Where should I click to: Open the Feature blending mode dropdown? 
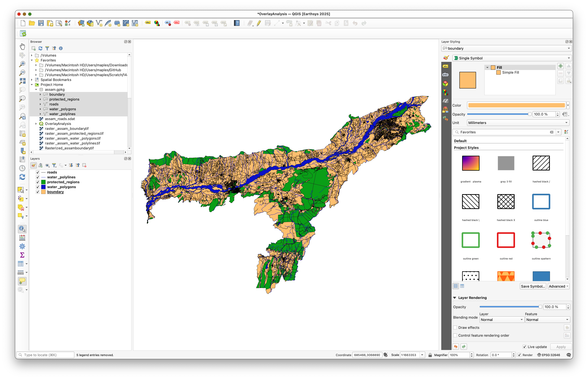coord(547,320)
